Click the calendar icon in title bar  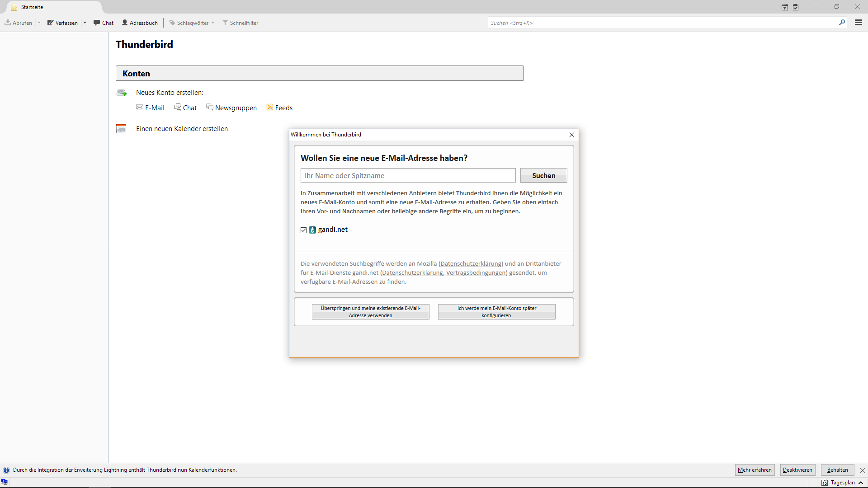785,7
